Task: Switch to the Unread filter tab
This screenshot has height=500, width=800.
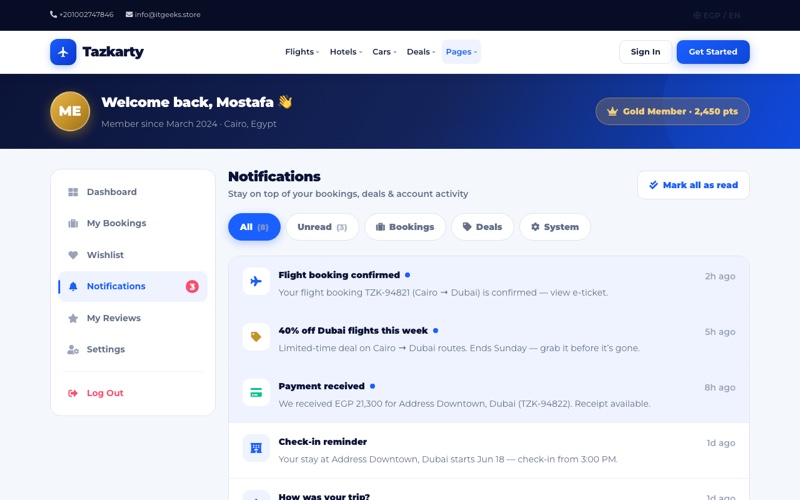Action: click(322, 227)
